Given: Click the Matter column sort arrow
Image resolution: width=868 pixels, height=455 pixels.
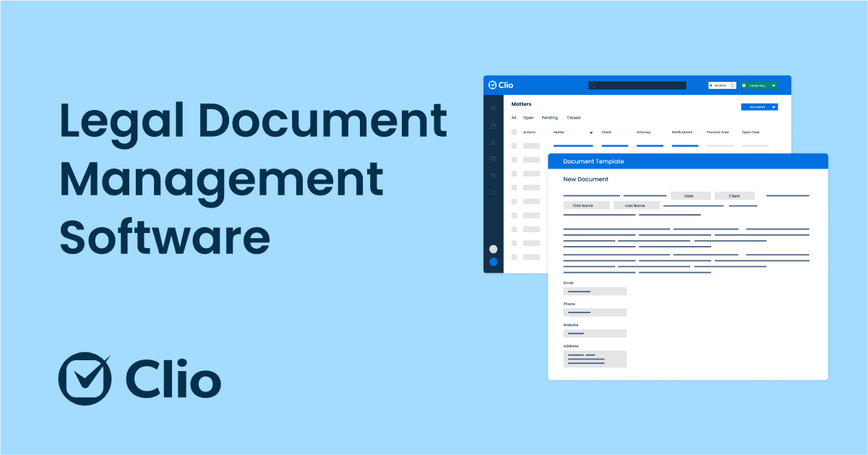Looking at the screenshot, I should click(591, 133).
